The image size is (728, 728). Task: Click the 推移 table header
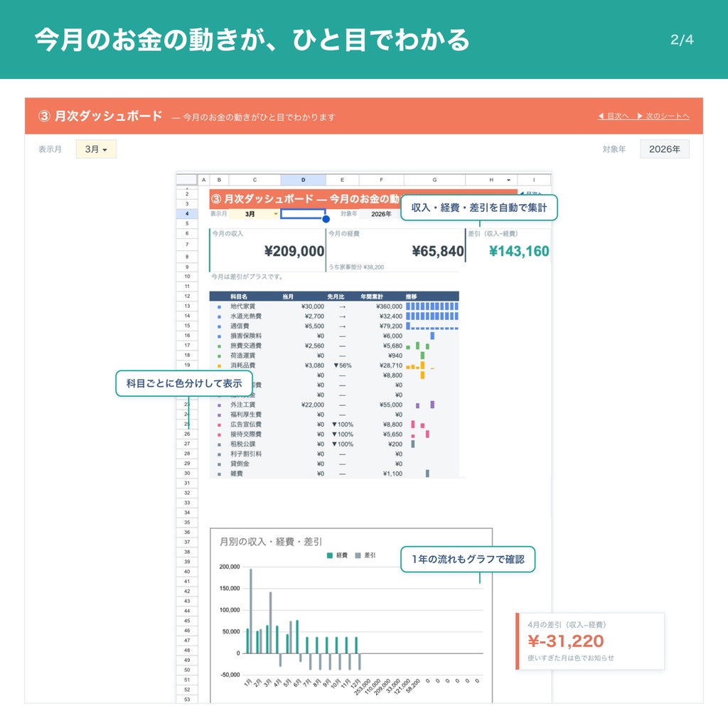(412, 296)
